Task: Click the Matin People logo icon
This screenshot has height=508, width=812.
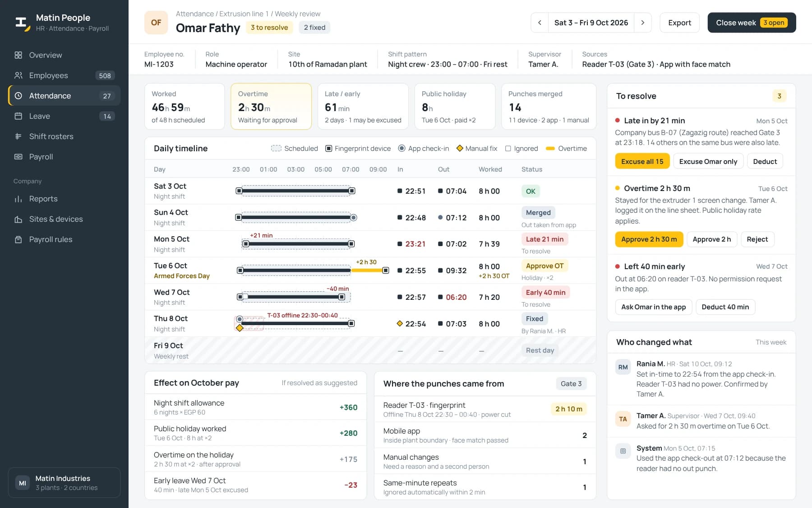Action: [22, 23]
